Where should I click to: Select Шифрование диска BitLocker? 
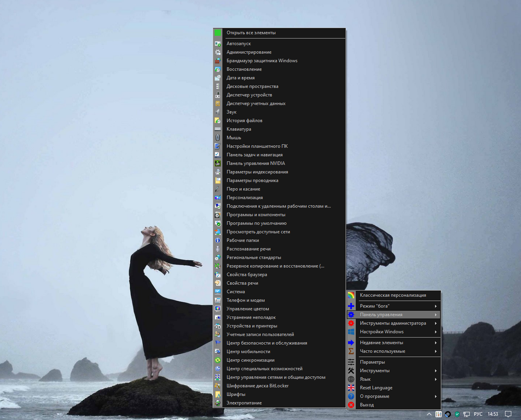point(279,386)
